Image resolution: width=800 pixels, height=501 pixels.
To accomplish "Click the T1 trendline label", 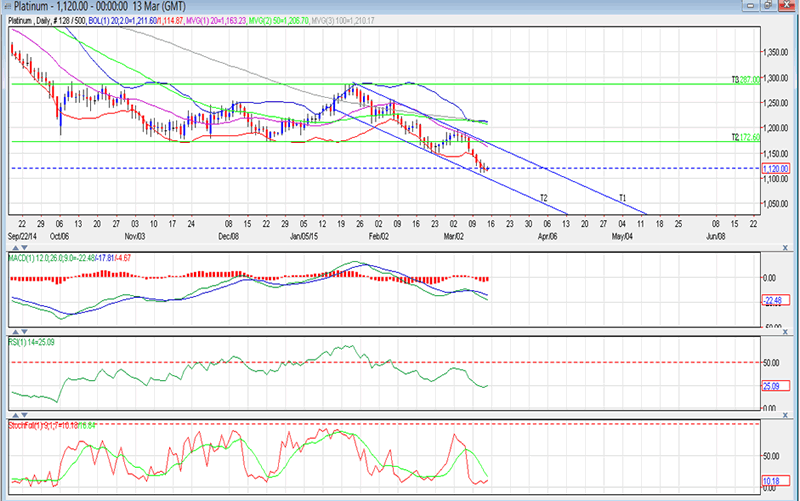I will [x=622, y=198].
